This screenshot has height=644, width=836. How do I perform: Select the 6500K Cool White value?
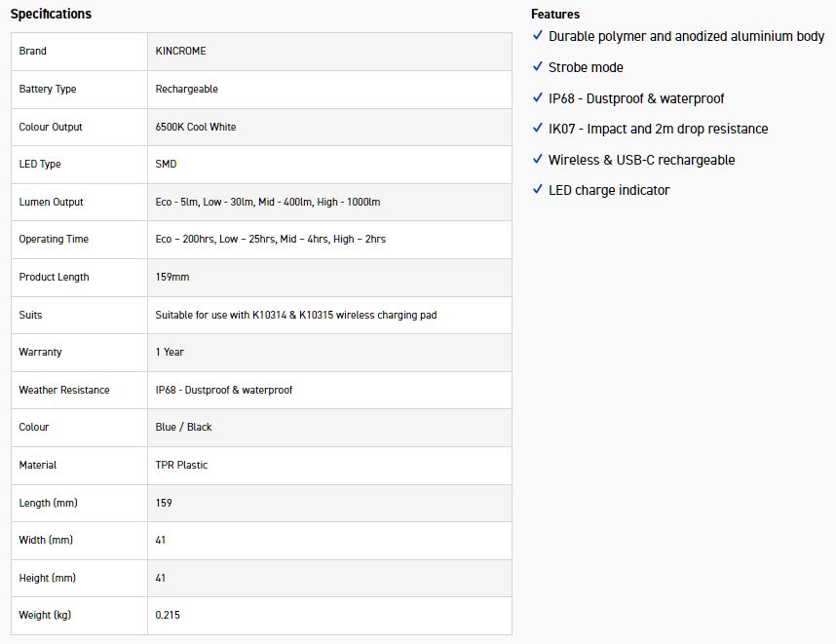tap(196, 127)
